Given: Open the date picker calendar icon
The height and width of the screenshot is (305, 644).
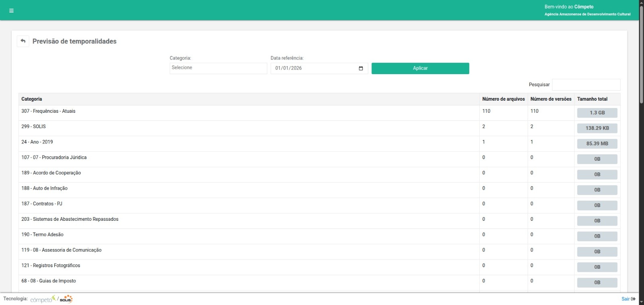Looking at the screenshot, I should 361,68.
